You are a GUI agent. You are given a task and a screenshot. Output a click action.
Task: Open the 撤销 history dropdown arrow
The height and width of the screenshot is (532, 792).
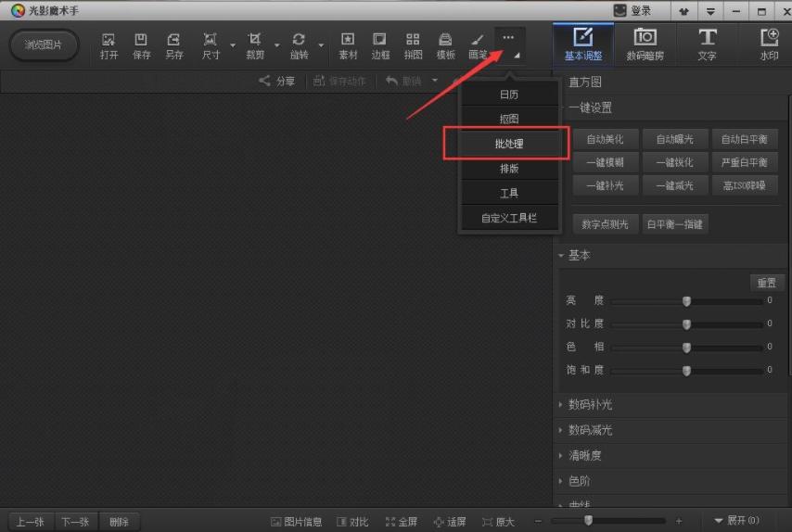(x=434, y=81)
